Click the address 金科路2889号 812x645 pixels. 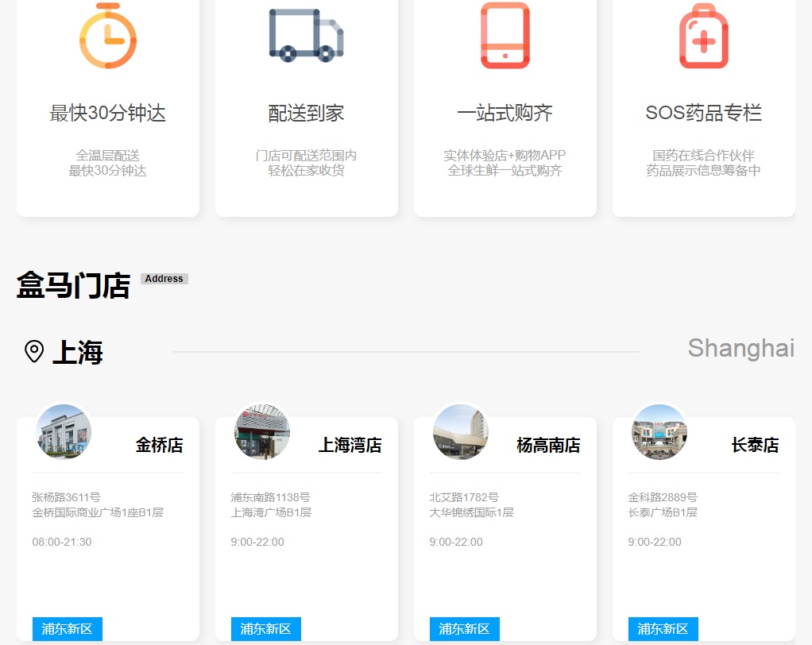click(663, 497)
